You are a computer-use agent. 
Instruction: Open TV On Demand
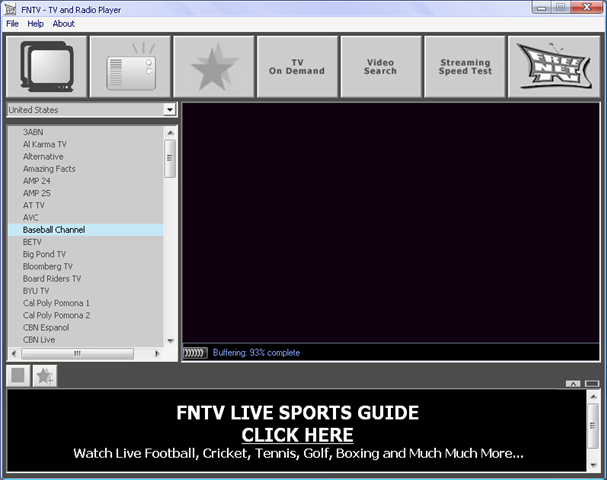297,67
